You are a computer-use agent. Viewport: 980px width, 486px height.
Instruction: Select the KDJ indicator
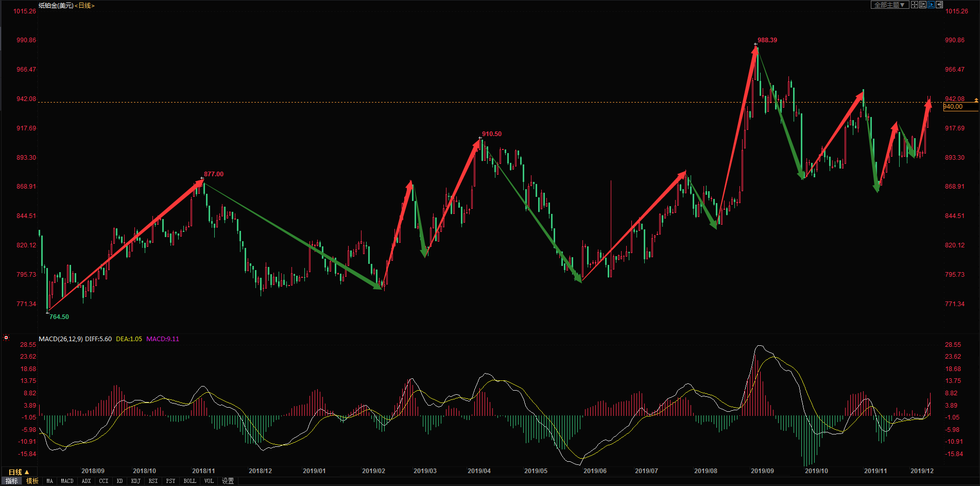pyautogui.click(x=136, y=481)
